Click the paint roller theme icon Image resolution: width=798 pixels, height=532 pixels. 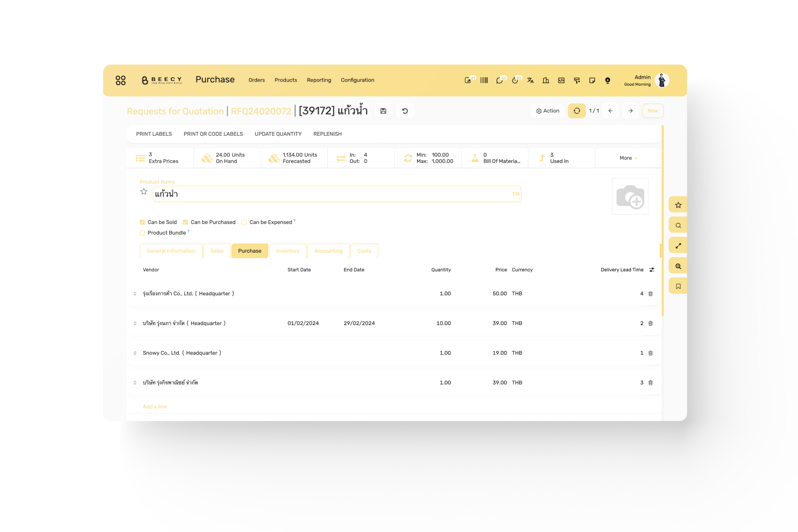pyautogui.click(x=577, y=80)
